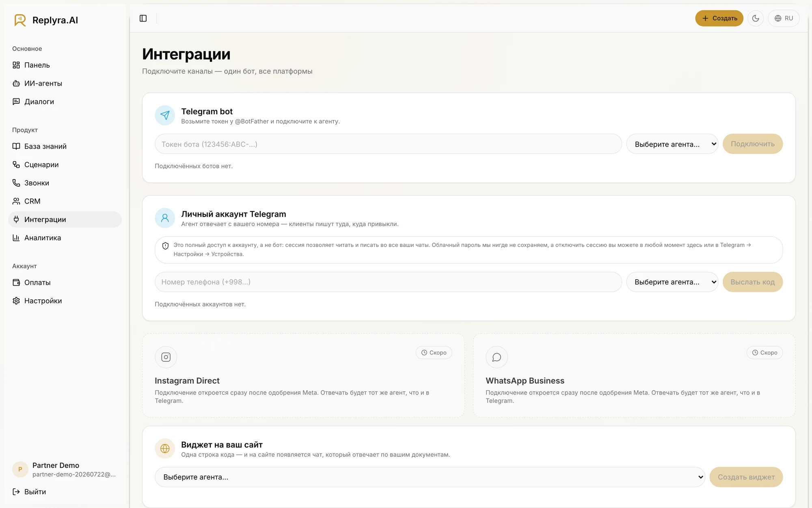Click the Выйти logout icon

pos(16,492)
